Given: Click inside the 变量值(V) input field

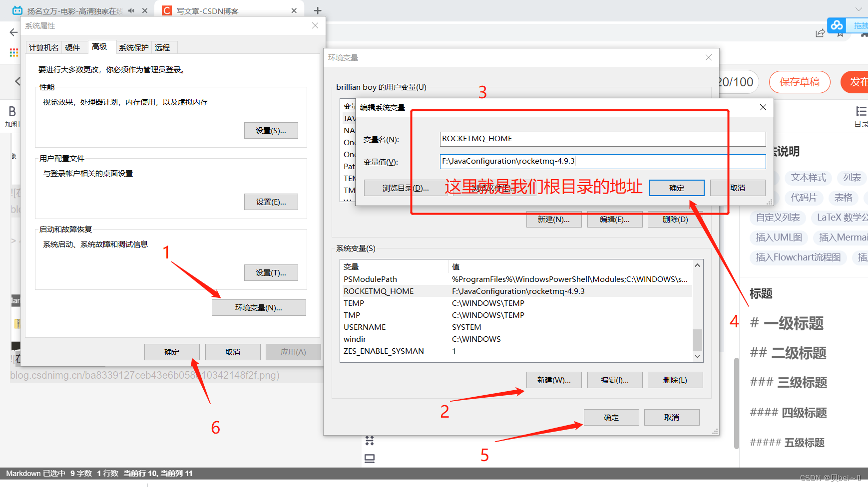Looking at the screenshot, I should (603, 161).
